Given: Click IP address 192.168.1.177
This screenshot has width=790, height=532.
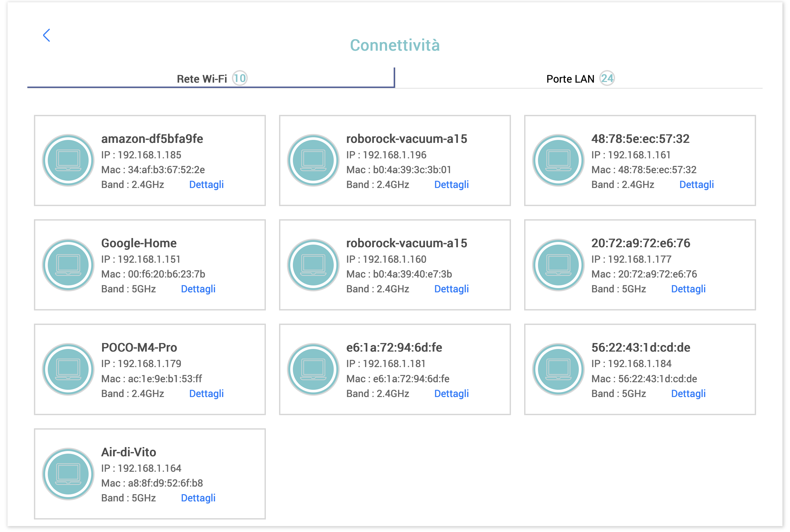Looking at the screenshot, I should coord(639,259).
